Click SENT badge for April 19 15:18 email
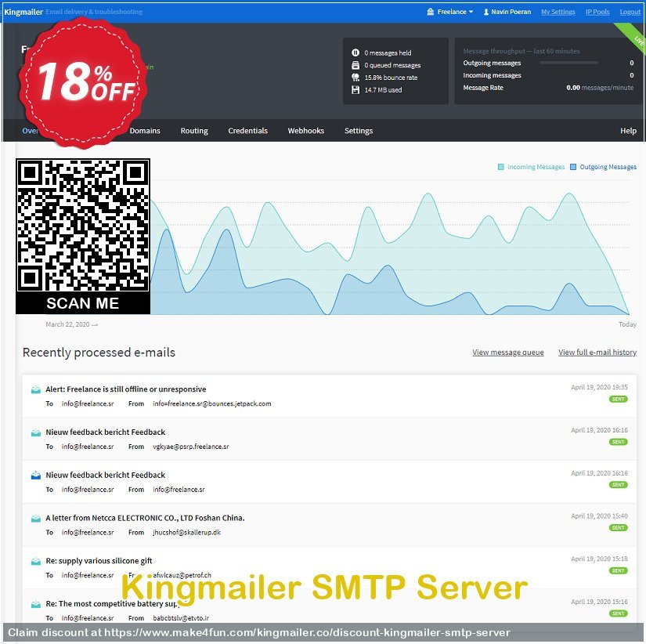Viewport: 646px width, 644px height. point(618,570)
